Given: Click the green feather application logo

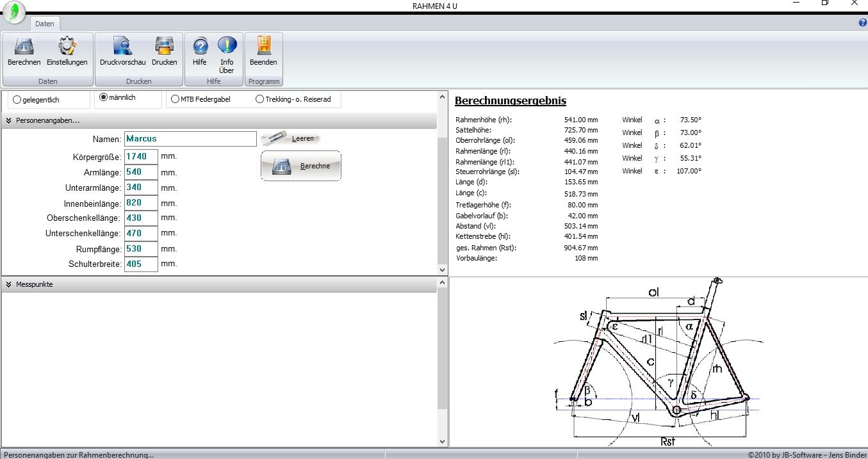Looking at the screenshot, I should pyautogui.click(x=14, y=12).
